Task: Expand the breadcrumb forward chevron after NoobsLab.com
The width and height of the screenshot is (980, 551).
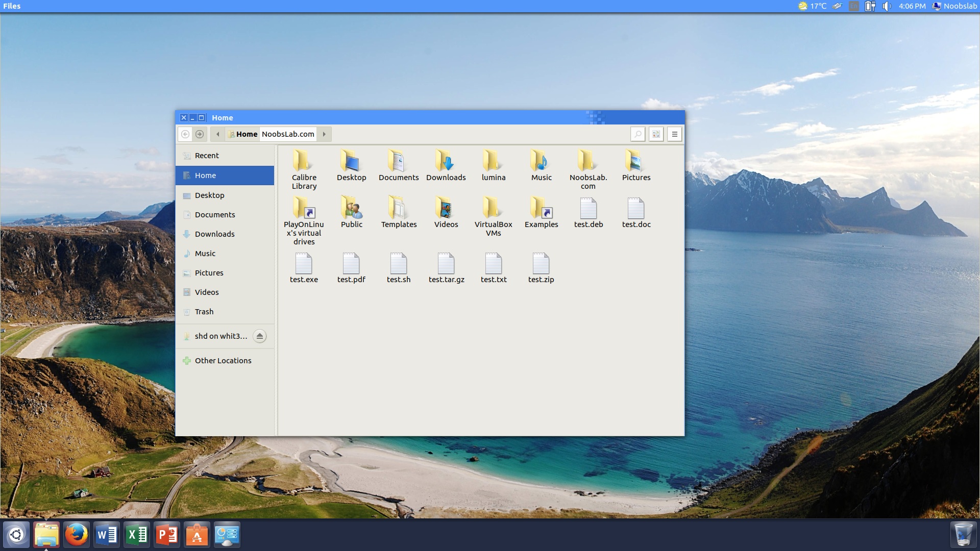Action: pos(325,134)
